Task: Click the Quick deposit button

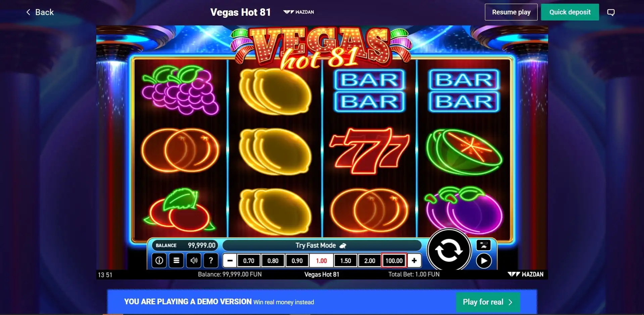Action: pyautogui.click(x=570, y=12)
